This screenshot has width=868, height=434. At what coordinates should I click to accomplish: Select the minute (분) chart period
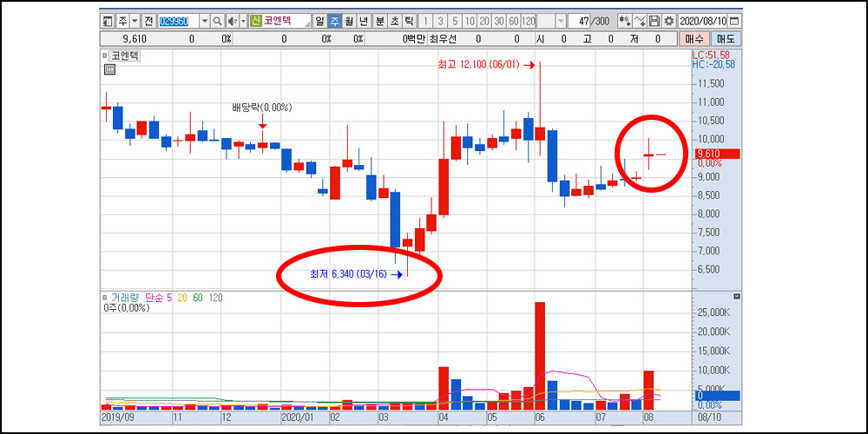tap(380, 21)
